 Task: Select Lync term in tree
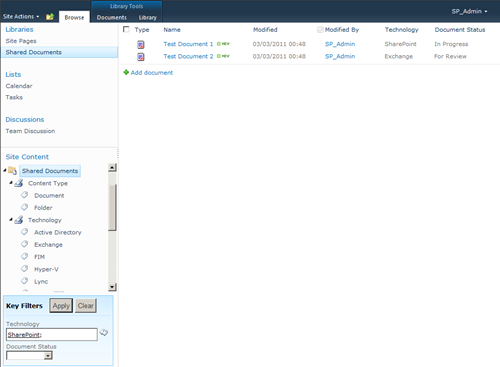coord(41,282)
